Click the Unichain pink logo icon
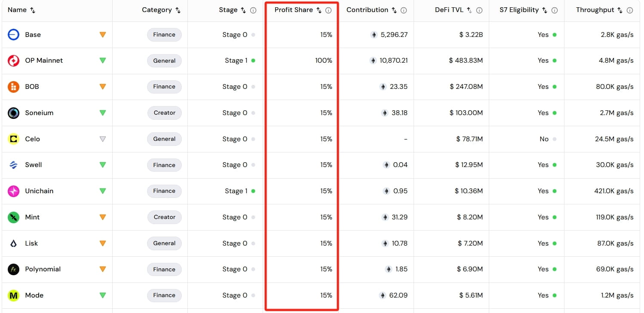Viewport: 644px width, 313px height. pyautogui.click(x=14, y=191)
